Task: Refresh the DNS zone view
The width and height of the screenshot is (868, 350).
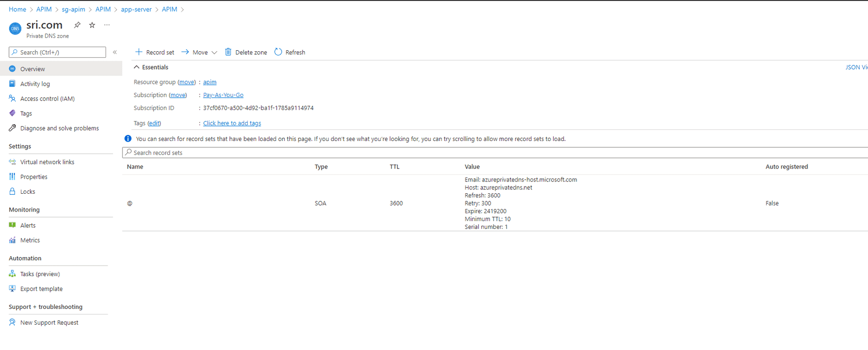Action: pyautogui.click(x=290, y=52)
